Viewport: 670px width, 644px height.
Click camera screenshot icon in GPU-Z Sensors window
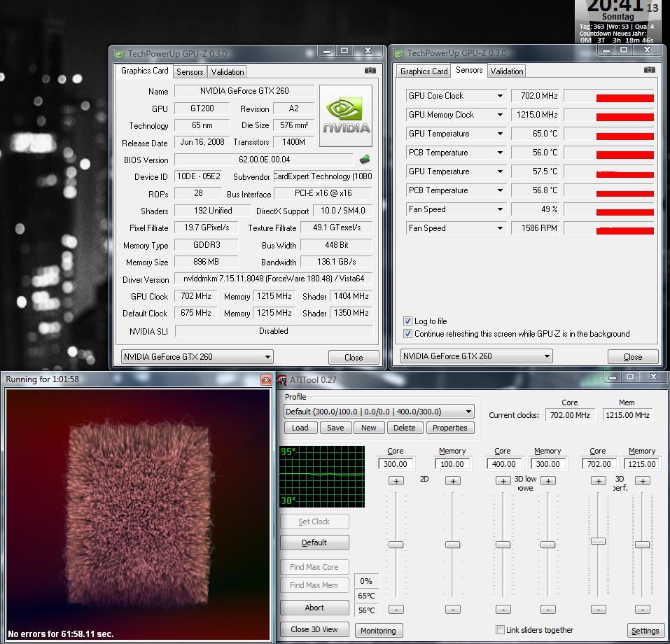(x=649, y=70)
